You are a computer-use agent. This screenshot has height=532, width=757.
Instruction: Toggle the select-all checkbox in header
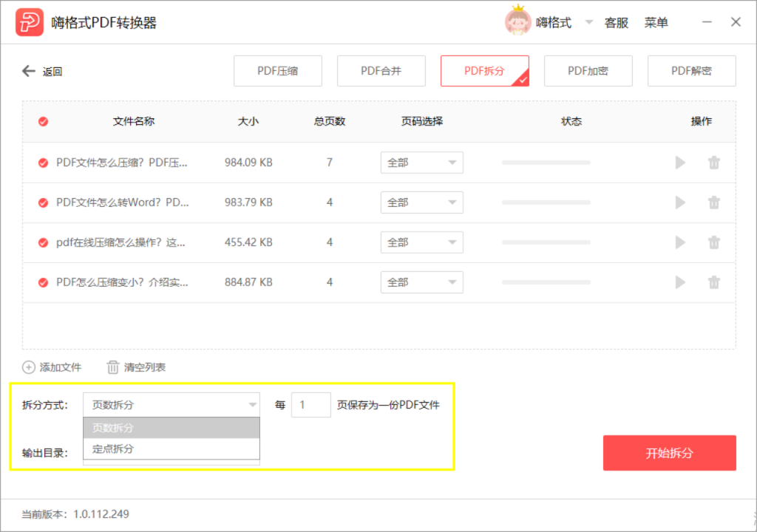click(x=44, y=122)
